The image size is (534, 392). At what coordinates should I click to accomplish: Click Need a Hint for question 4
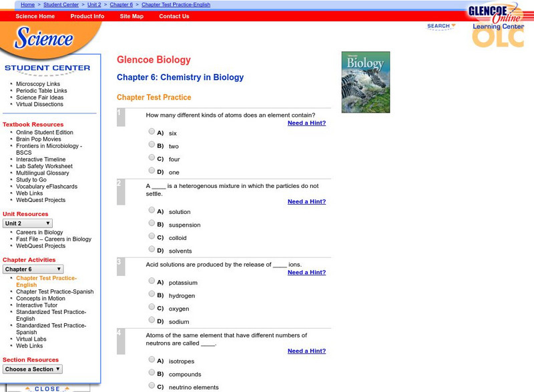(306, 351)
